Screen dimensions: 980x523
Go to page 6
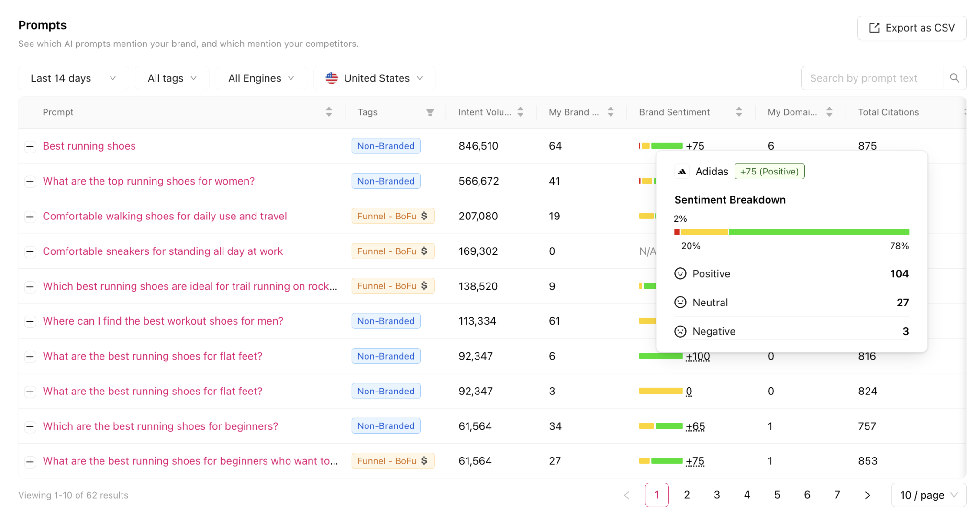[x=807, y=495]
